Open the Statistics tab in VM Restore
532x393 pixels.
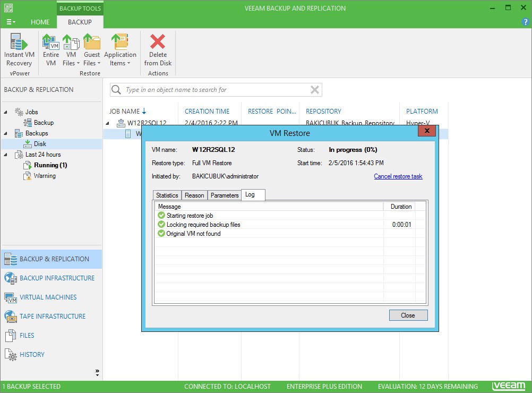167,195
